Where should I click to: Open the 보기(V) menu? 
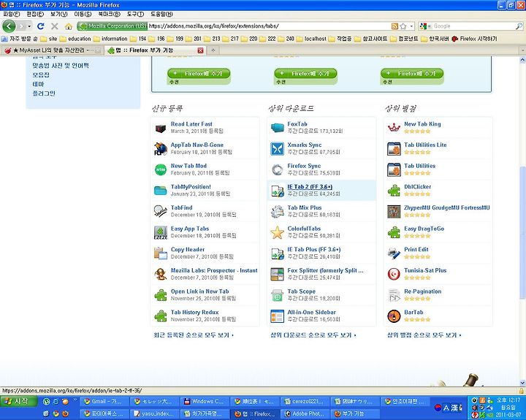coord(59,14)
